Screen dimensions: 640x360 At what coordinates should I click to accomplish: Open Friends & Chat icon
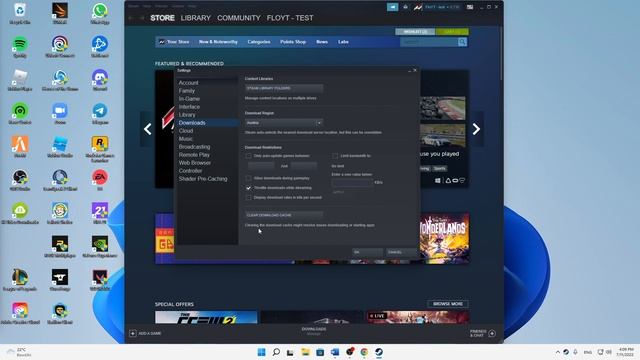492,333
